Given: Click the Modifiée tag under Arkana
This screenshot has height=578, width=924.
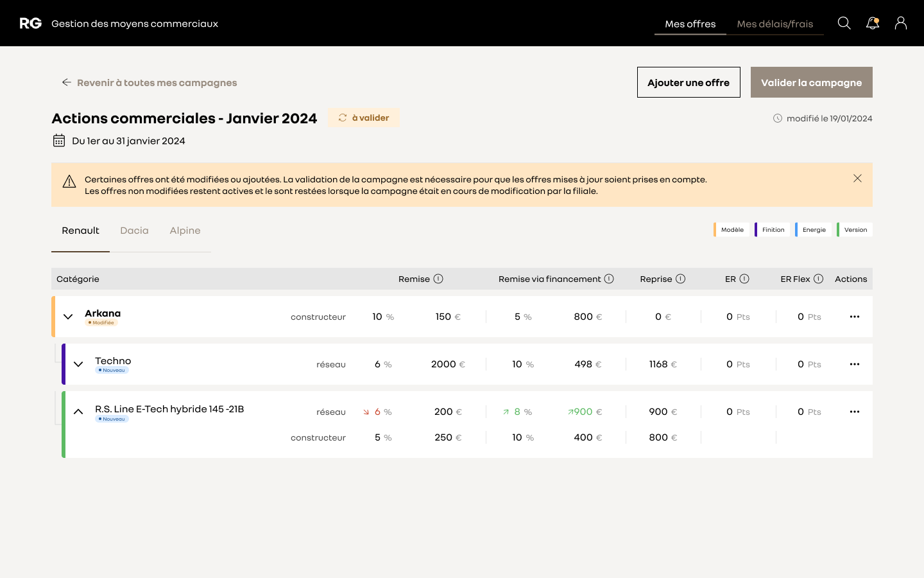Looking at the screenshot, I should 101,322.
